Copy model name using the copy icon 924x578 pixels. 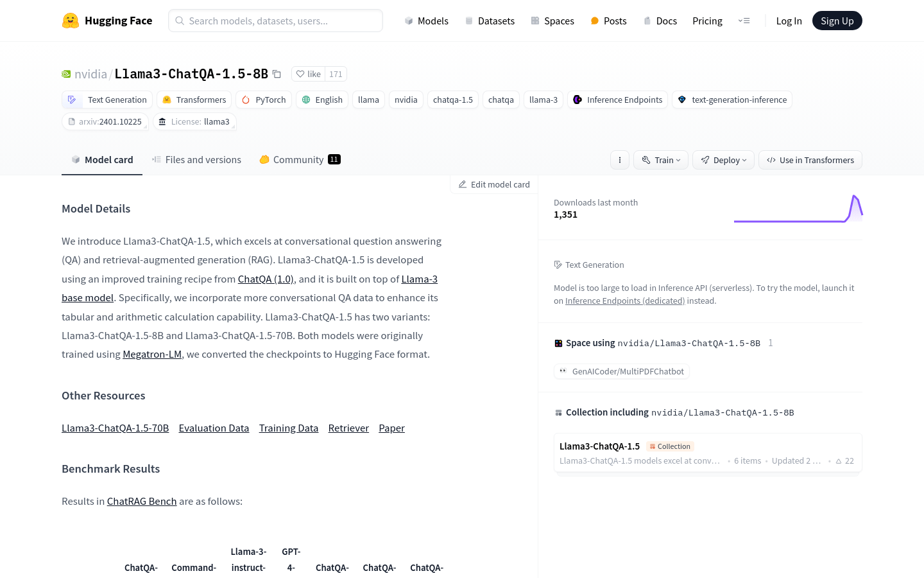(x=277, y=74)
